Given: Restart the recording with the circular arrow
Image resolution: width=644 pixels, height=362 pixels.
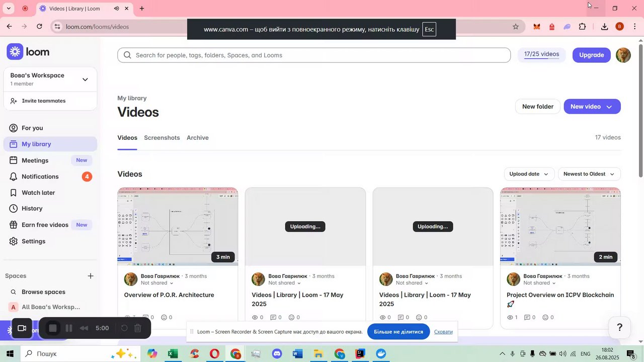Looking at the screenshot, I should pyautogui.click(x=124, y=328).
